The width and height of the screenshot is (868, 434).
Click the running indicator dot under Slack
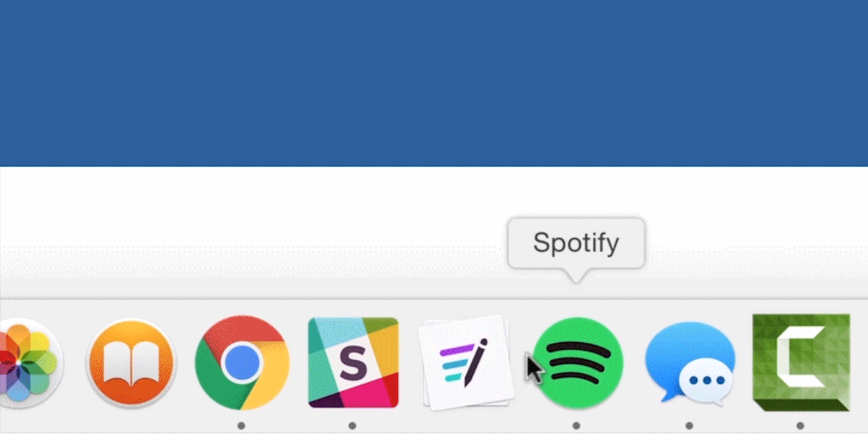(x=352, y=425)
